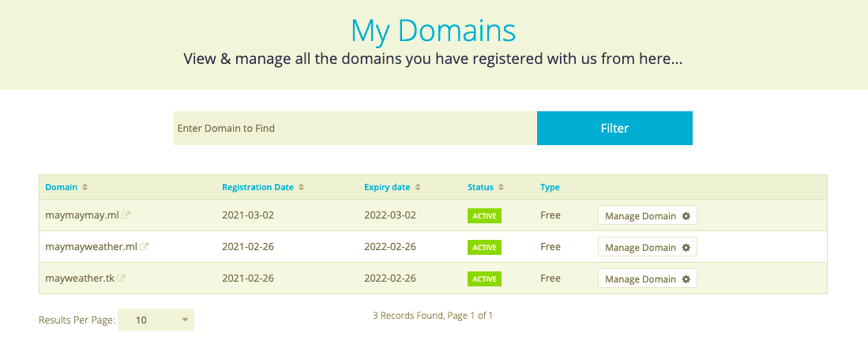Image resolution: width=868 pixels, height=359 pixels.
Task: Click the Status column header
Action: click(x=480, y=187)
